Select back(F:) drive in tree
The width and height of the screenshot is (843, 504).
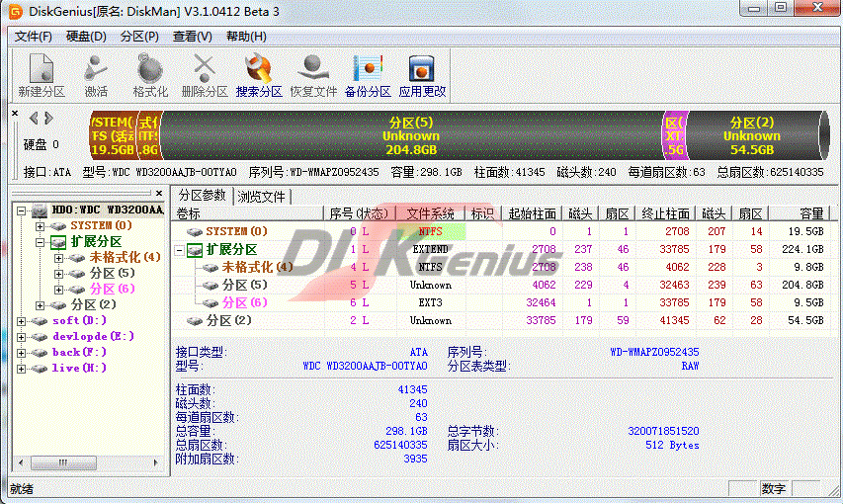(80, 353)
